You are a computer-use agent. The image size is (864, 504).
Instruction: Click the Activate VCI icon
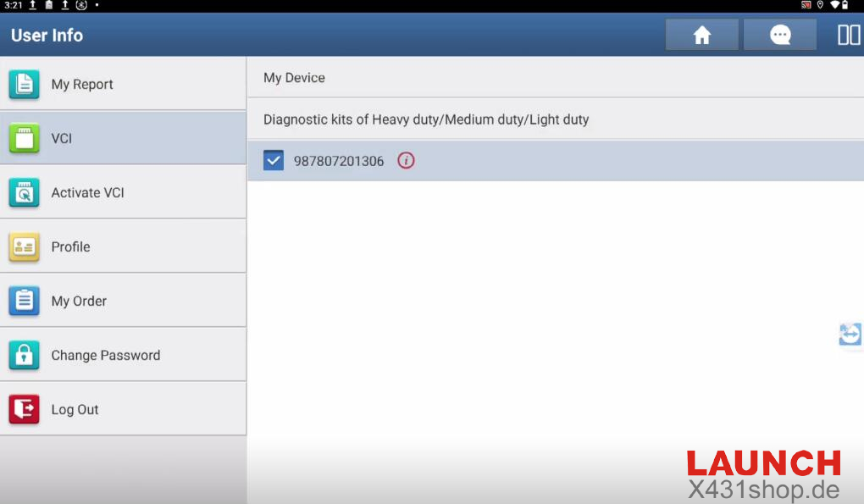tap(24, 192)
